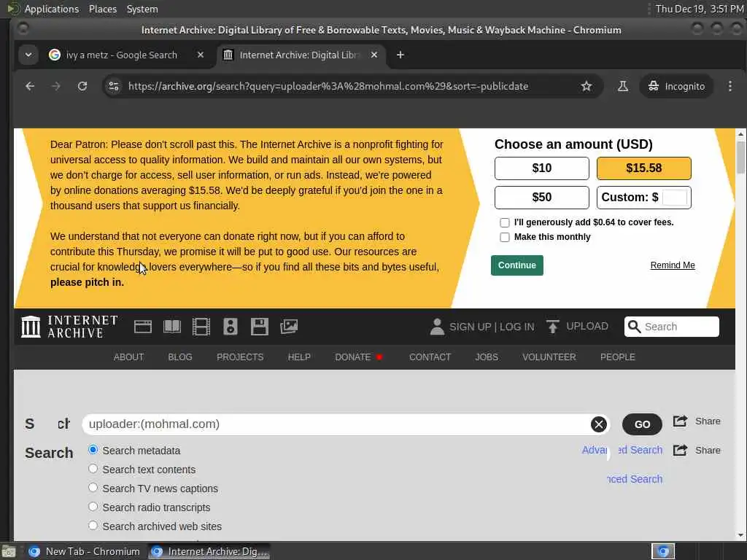Select the 'Search archived web sites' radio button

(93, 526)
